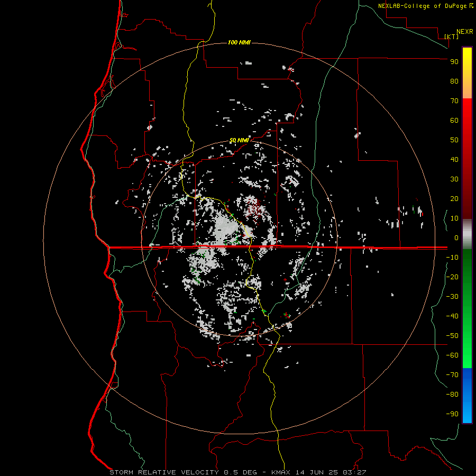Image resolution: width=476 pixels, height=476 pixels.
Task: Click the 50 NMI range ring label
Action: coord(239,140)
